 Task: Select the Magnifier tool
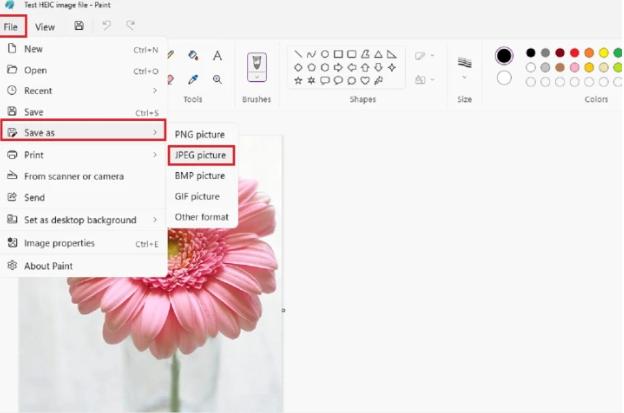[217, 79]
